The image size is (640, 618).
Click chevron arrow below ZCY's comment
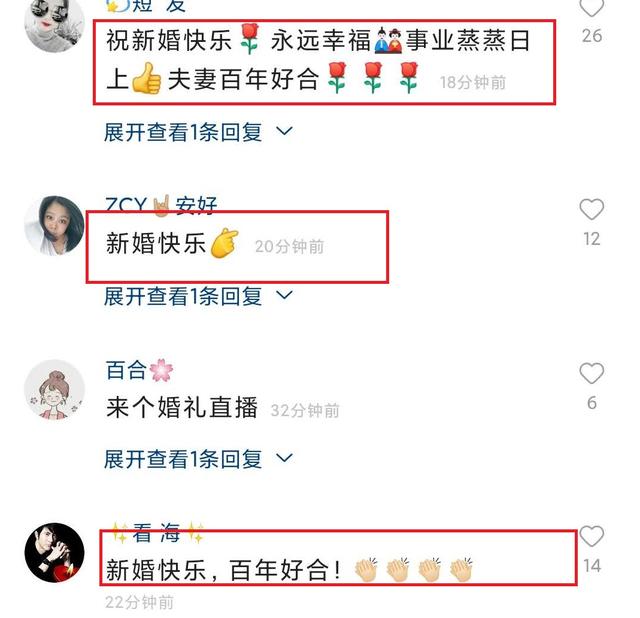[x=284, y=295]
